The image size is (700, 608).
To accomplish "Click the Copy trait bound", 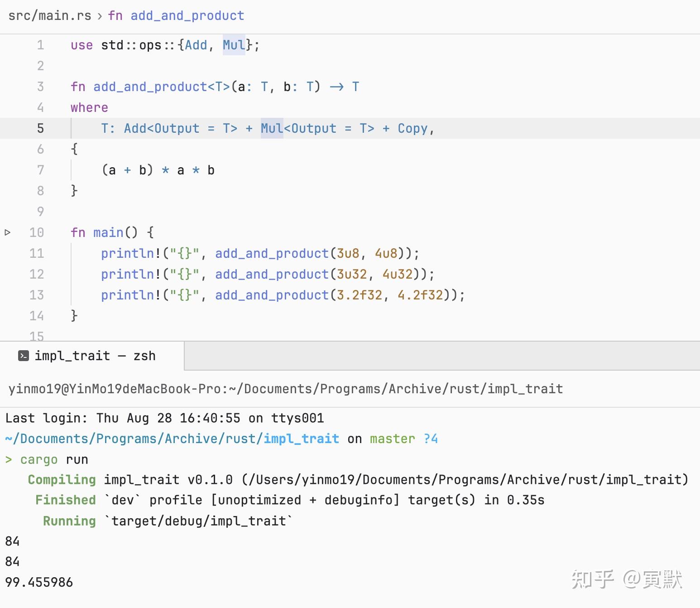I will pos(412,129).
